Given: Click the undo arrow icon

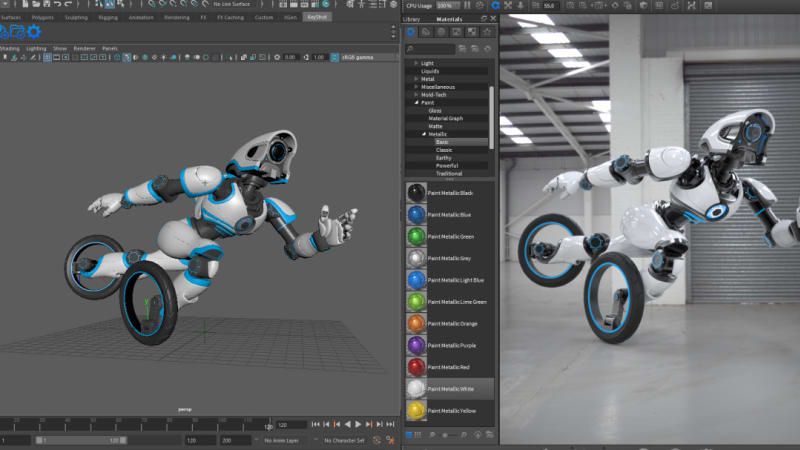Looking at the screenshot, I should (57, 4).
